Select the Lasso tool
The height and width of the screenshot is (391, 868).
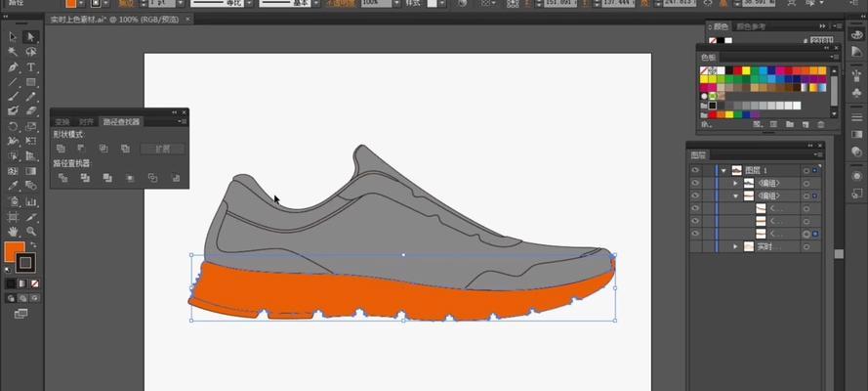pos(31,52)
